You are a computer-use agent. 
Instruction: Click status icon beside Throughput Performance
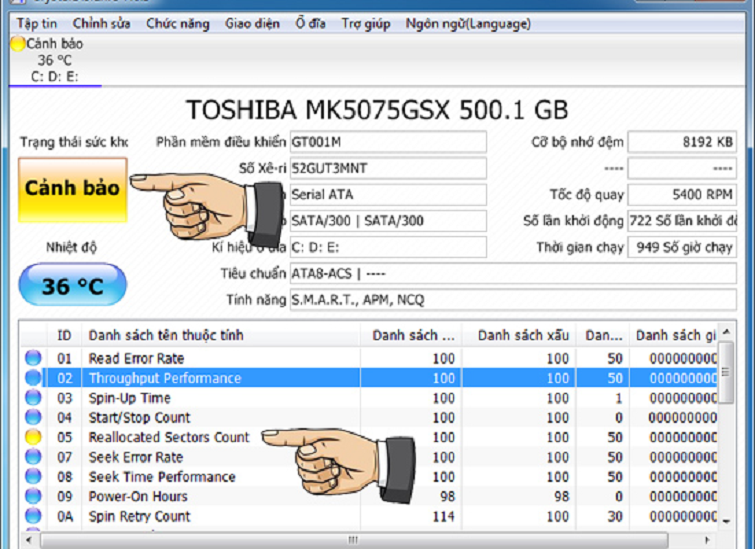pos(33,378)
